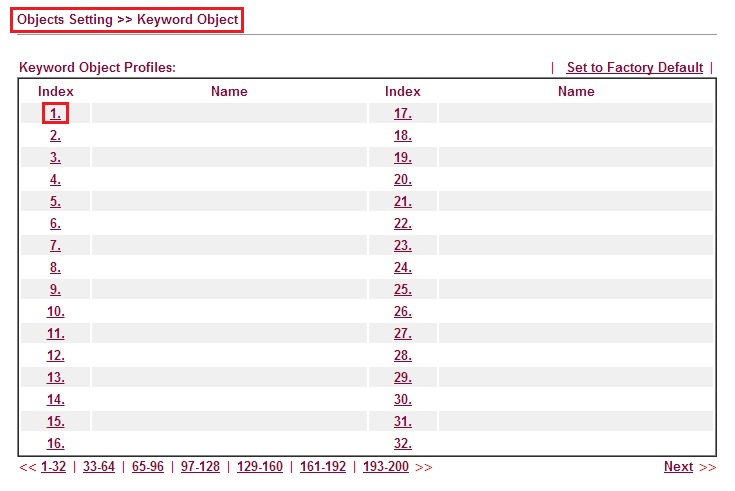Switch to profiles page 193-200
The height and width of the screenshot is (491, 735).
[x=386, y=467]
